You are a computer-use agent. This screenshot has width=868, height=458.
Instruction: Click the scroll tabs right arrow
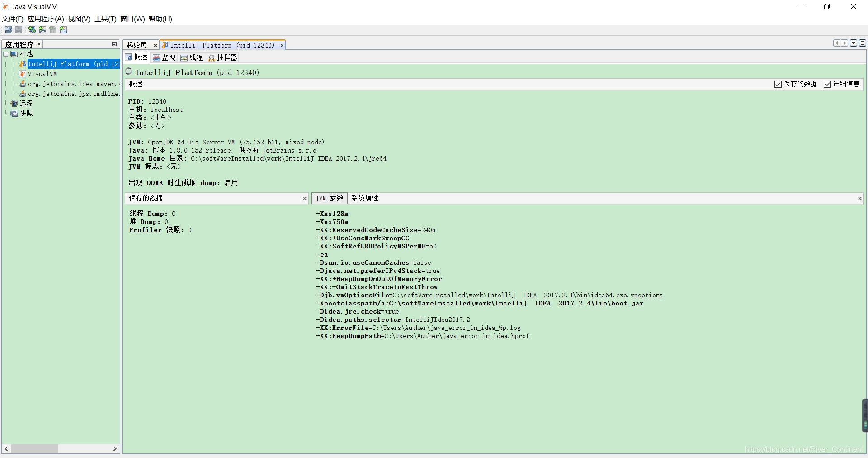(x=844, y=43)
